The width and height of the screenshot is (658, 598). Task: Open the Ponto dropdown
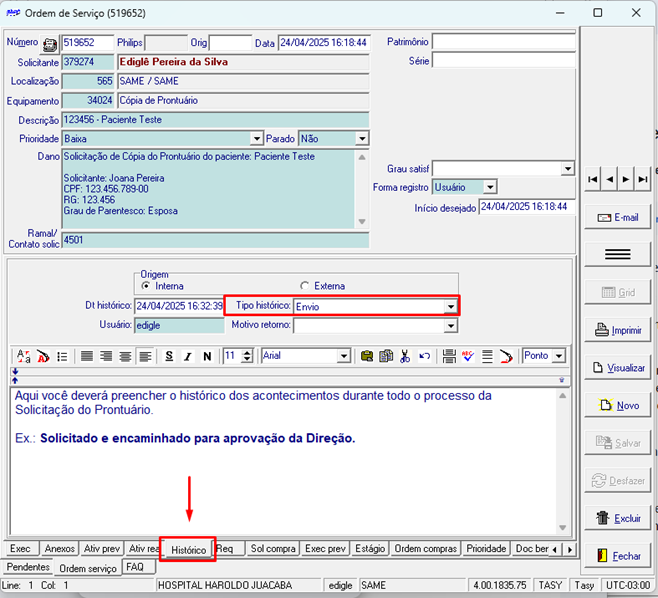(x=559, y=356)
